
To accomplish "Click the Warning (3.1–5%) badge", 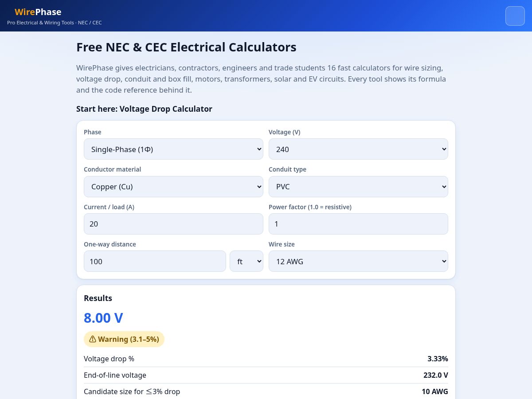I will coord(124,339).
